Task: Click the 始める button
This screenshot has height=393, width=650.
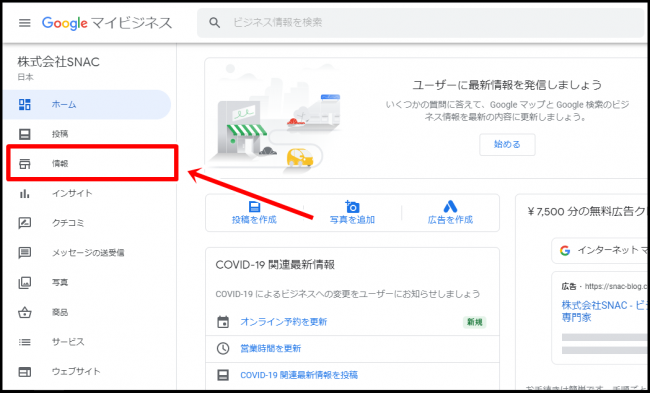Action: click(x=507, y=145)
